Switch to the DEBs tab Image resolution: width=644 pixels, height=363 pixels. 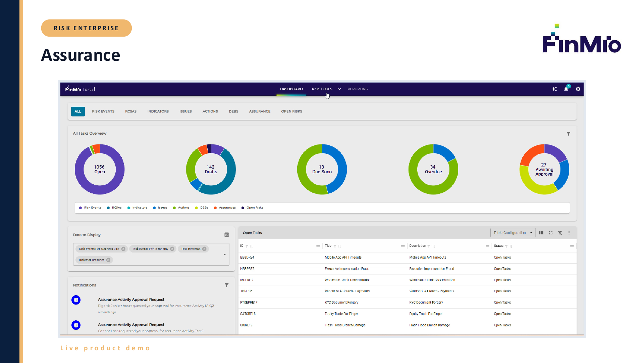coord(233,111)
